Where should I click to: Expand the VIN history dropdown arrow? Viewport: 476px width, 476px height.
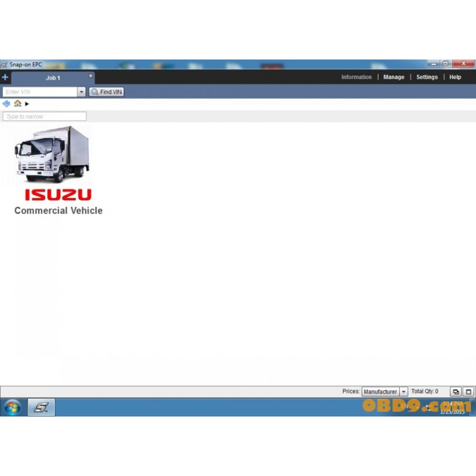tap(82, 92)
